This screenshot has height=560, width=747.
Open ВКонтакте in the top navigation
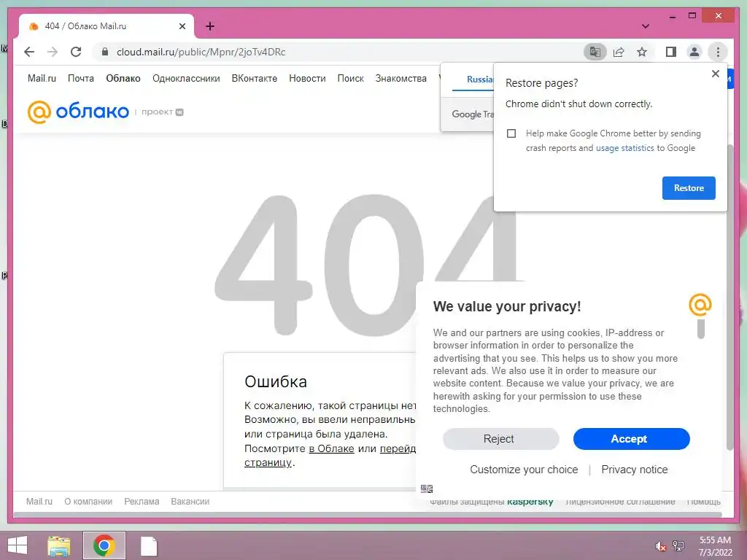(x=255, y=79)
